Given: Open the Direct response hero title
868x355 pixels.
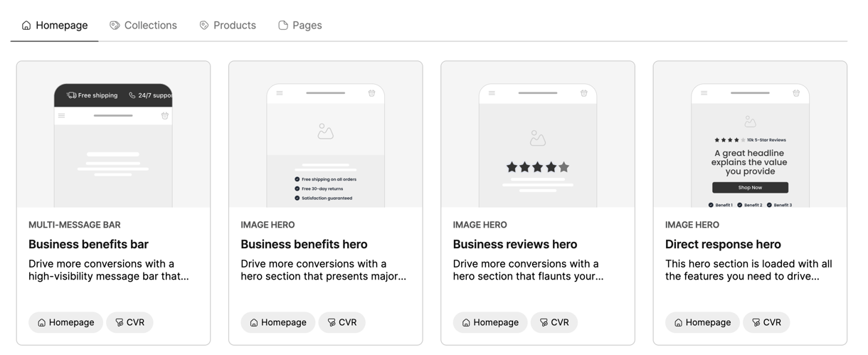Looking at the screenshot, I should (x=723, y=244).
